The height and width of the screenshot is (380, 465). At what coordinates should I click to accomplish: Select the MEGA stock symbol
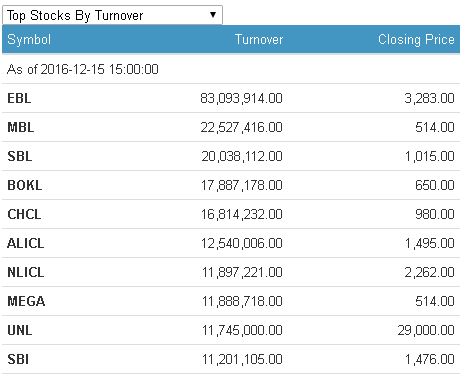26,301
